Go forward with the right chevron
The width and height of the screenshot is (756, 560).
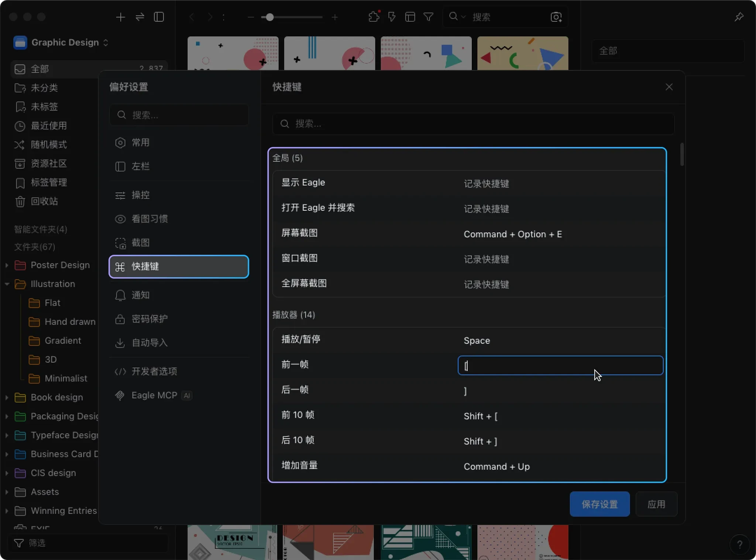coord(210,17)
